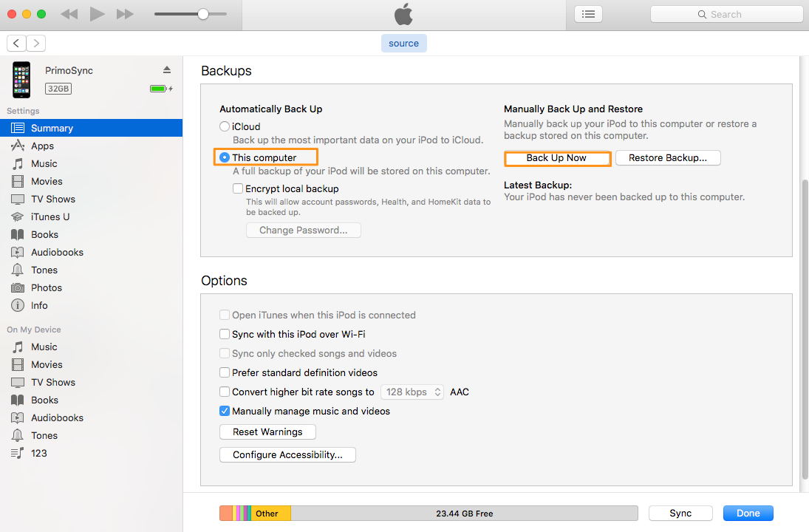This screenshot has width=809, height=532.
Task: Open the 123 playlist icon
Action: (x=18, y=453)
